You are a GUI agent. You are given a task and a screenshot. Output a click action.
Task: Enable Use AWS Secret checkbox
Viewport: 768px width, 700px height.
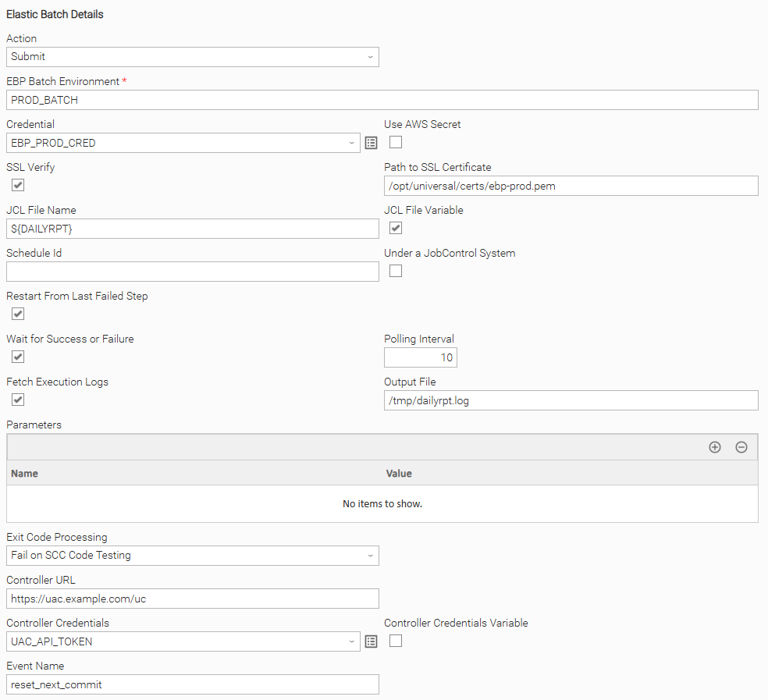[x=395, y=142]
